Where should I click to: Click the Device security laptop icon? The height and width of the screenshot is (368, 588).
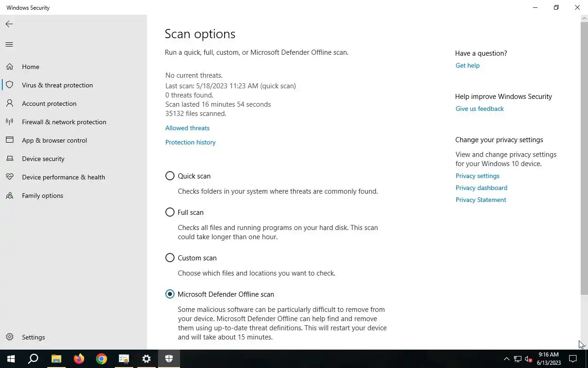point(10,159)
